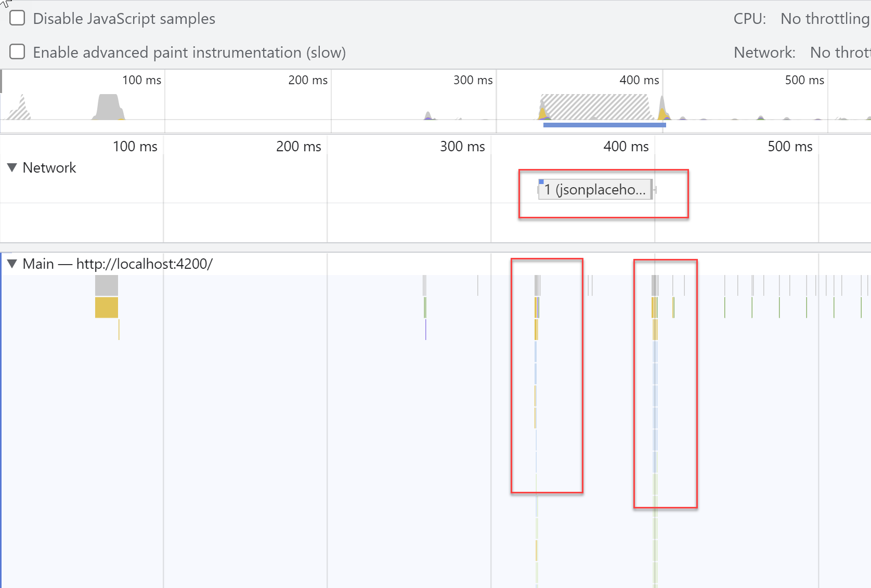The height and width of the screenshot is (588, 871).
Task: Toggle the Disable JavaScript samples checkbox
Action: click(17, 18)
